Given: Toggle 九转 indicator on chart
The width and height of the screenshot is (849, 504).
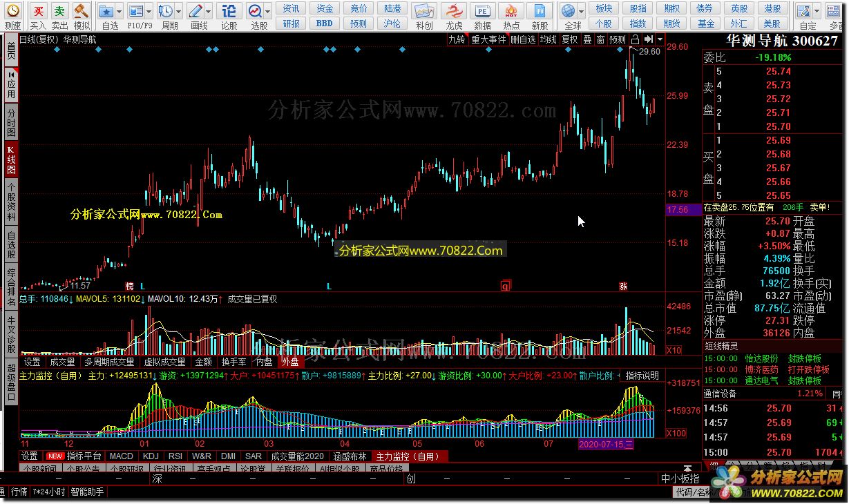Looking at the screenshot, I should point(457,39).
